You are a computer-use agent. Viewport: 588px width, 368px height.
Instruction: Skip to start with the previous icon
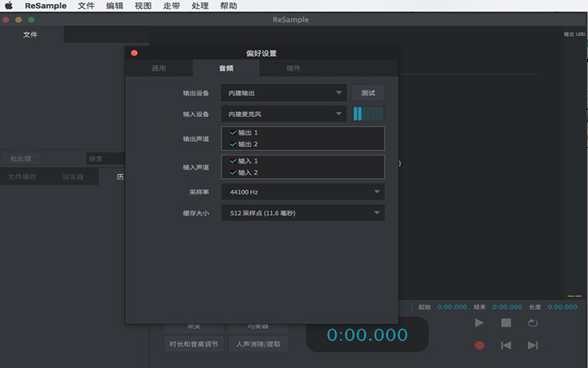[x=506, y=345]
